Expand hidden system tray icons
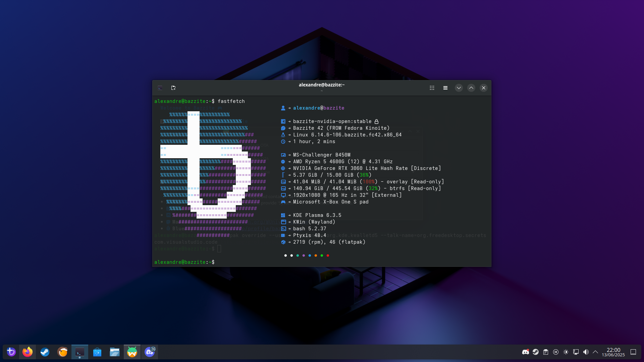644x362 pixels. [595, 352]
